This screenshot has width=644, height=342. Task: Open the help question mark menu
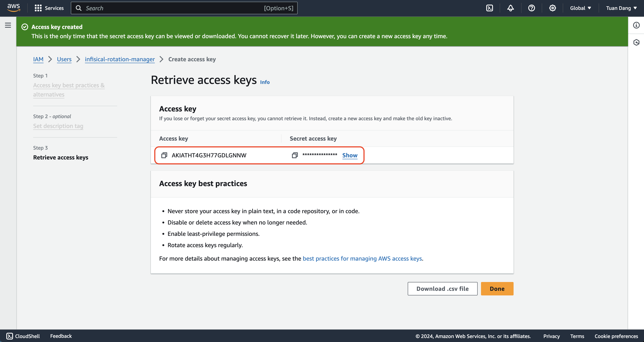pyautogui.click(x=531, y=8)
